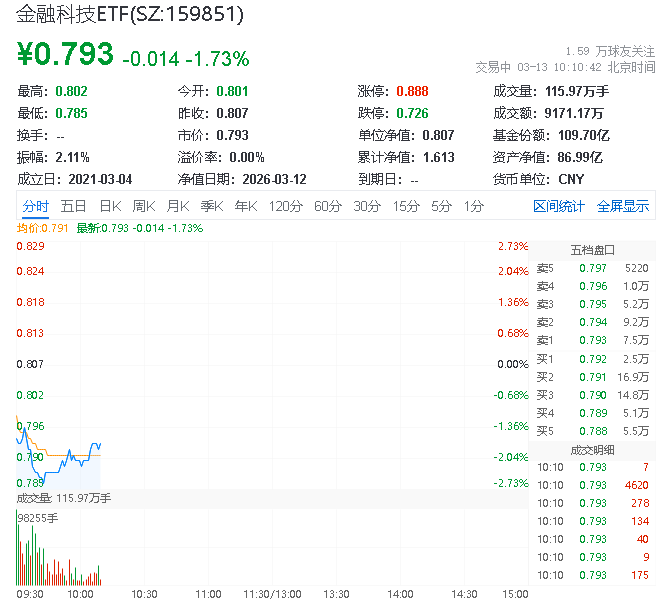Screen dimensions: 656x613
Task: Switch to the 30分 interval
Action: (x=367, y=206)
